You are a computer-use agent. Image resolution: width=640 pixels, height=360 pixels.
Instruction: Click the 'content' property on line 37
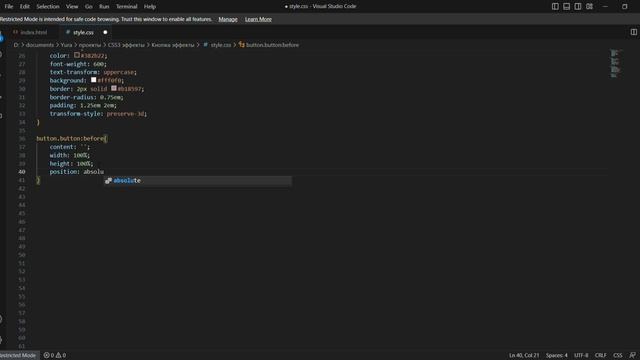pos(62,147)
